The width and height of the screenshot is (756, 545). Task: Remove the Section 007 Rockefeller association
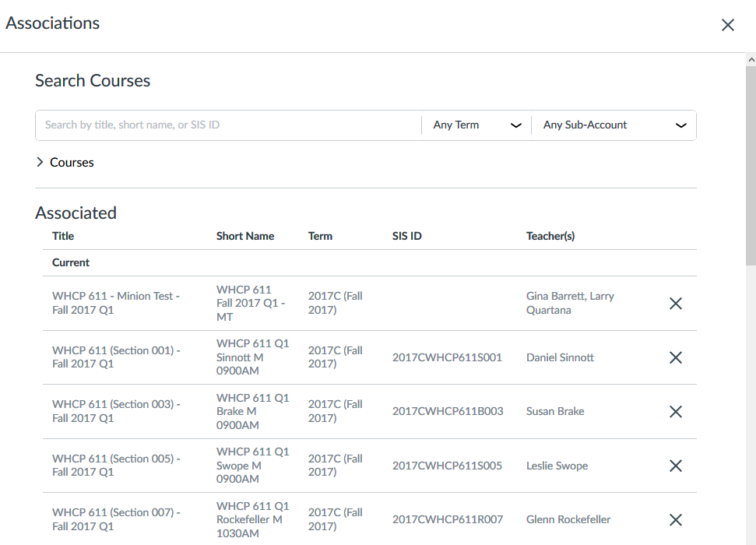coord(675,519)
